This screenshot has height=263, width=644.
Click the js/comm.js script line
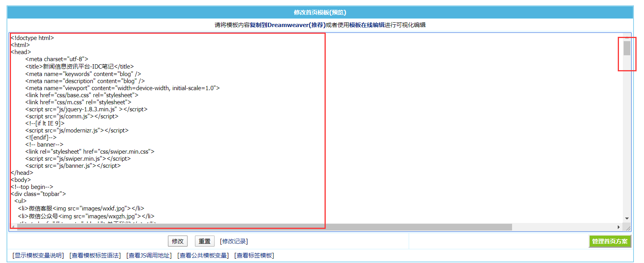pyautogui.click(x=72, y=116)
